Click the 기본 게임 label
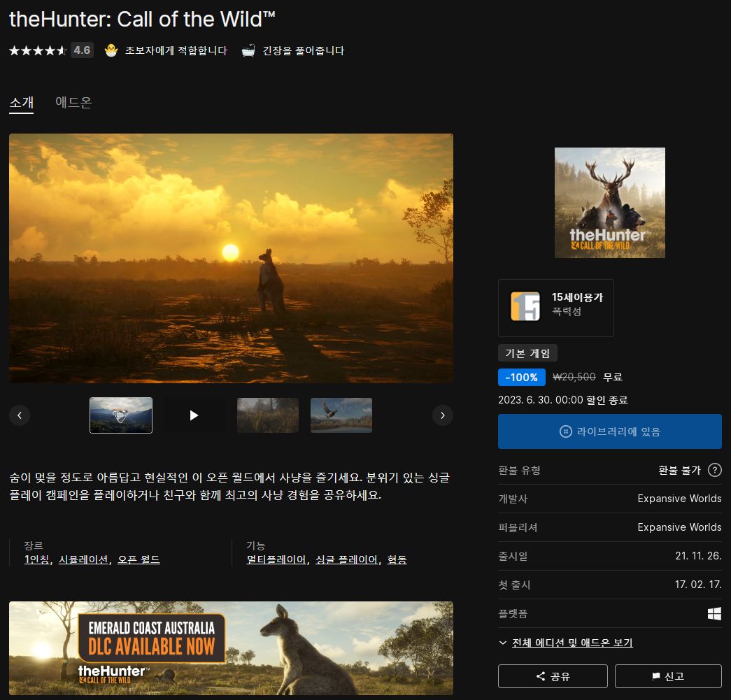This screenshot has height=700, width=731. point(527,353)
